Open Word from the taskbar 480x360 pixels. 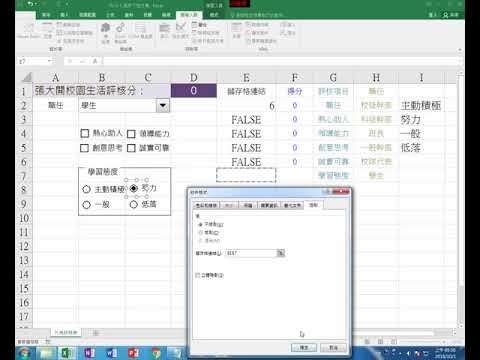click(111, 353)
